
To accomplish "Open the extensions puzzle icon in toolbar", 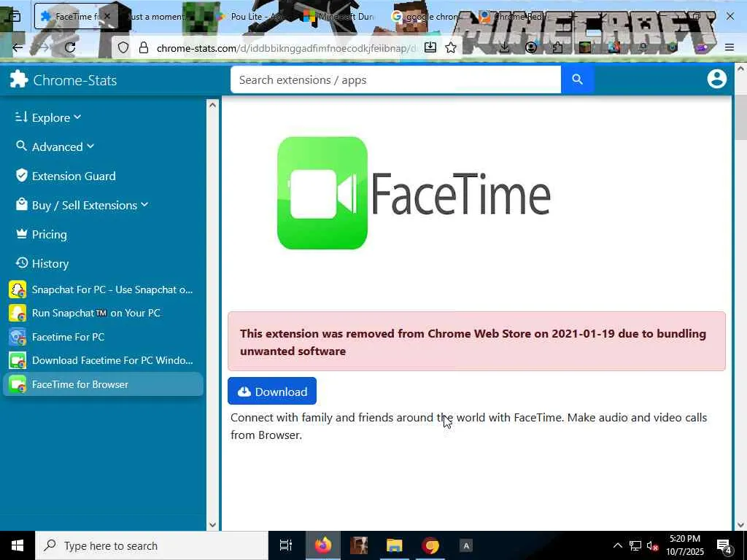I will pyautogui.click(x=557, y=47).
